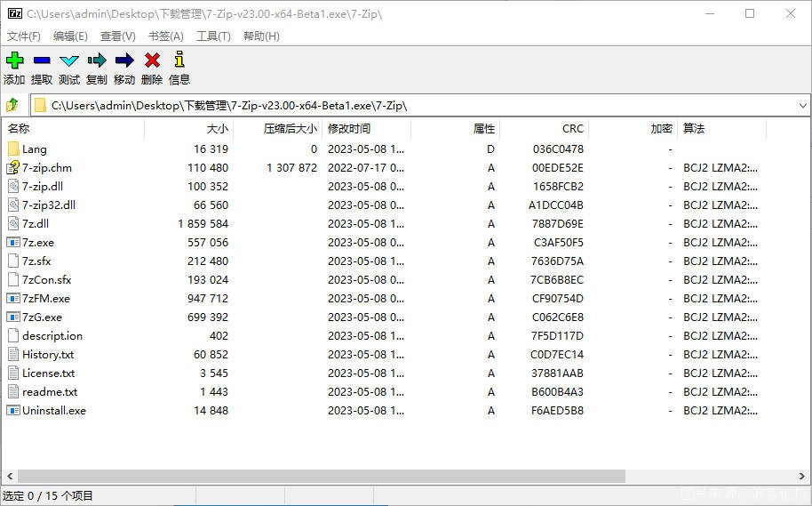Click the readme.txt document icon
The height and width of the screenshot is (506, 812).
(x=13, y=391)
